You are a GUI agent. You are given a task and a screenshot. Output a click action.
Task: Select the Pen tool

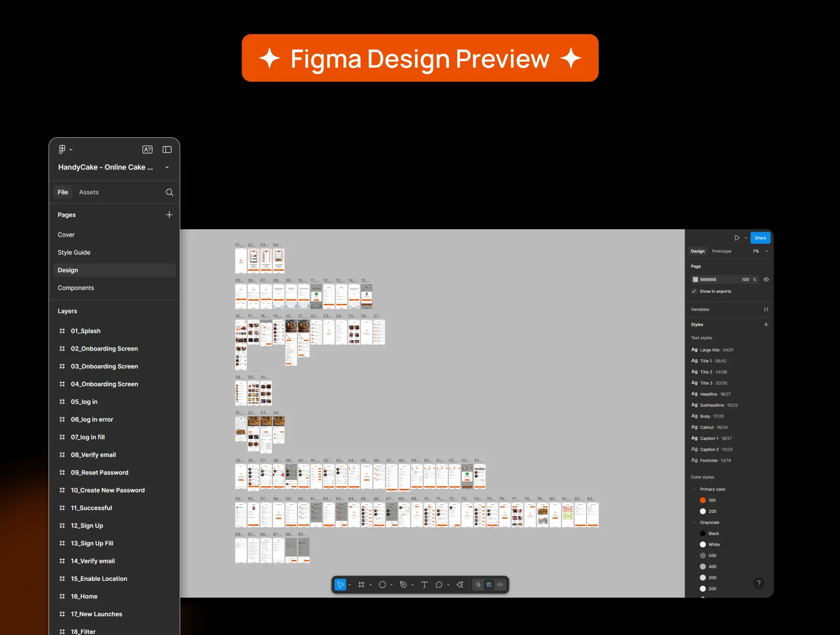pos(403,585)
